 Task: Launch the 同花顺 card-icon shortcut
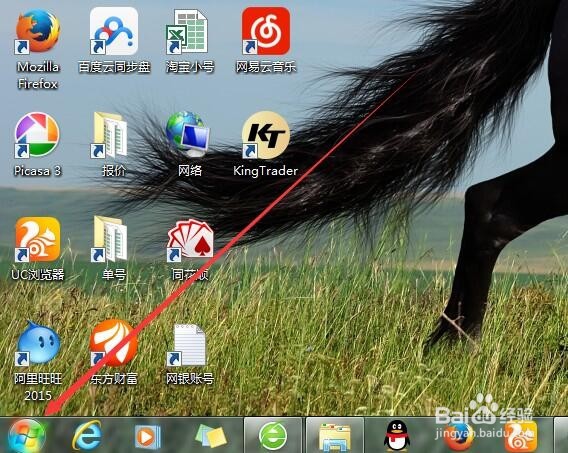coord(190,240)
